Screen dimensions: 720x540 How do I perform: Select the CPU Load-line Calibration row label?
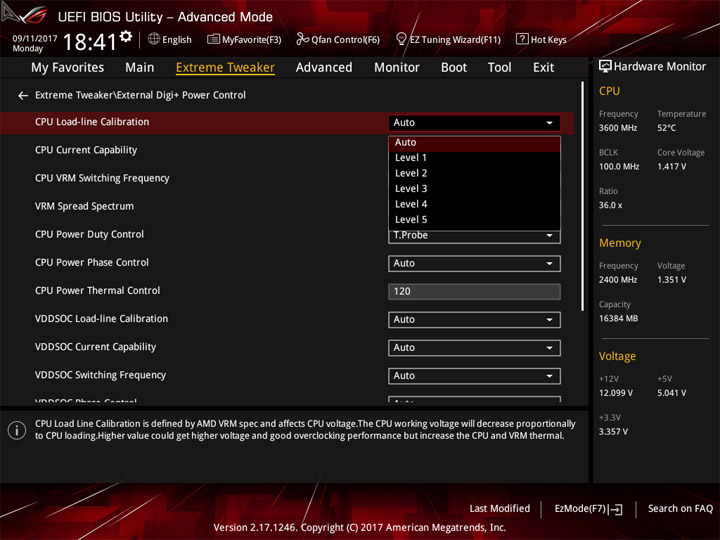(92, 122)
